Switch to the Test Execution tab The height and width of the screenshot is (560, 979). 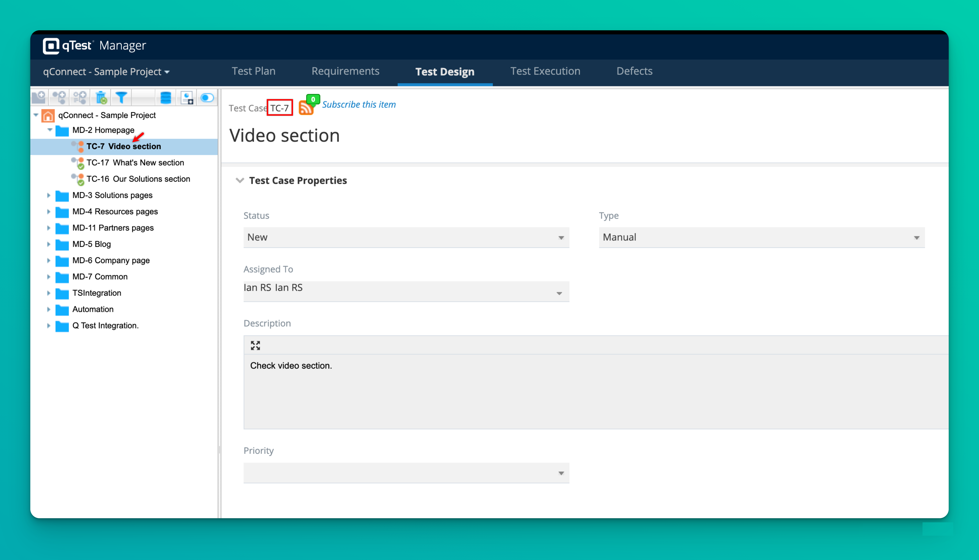545,71
